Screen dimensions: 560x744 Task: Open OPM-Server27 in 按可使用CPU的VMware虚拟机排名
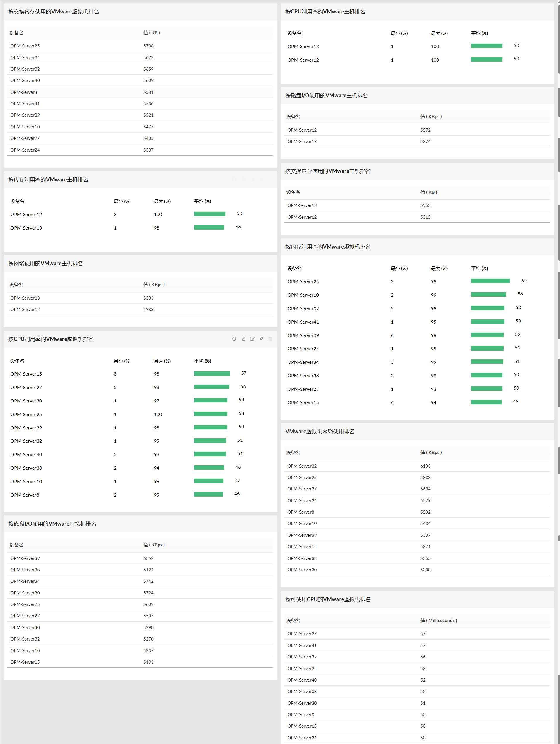(302, 633)
